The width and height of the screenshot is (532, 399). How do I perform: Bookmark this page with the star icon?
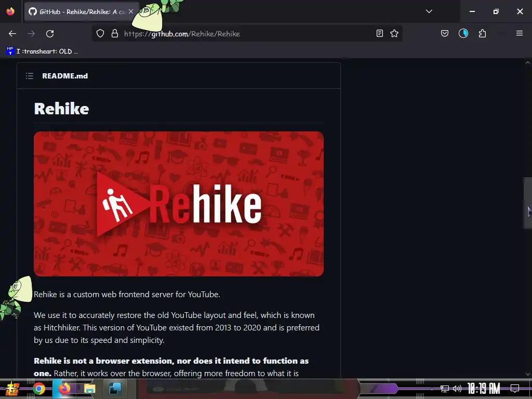(x=394, y=33)
